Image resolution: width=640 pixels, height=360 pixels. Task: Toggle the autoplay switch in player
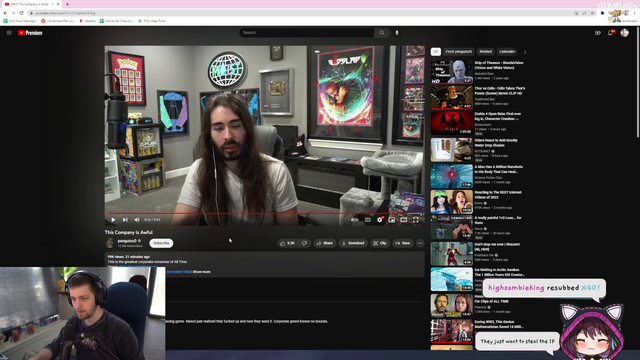355,220
